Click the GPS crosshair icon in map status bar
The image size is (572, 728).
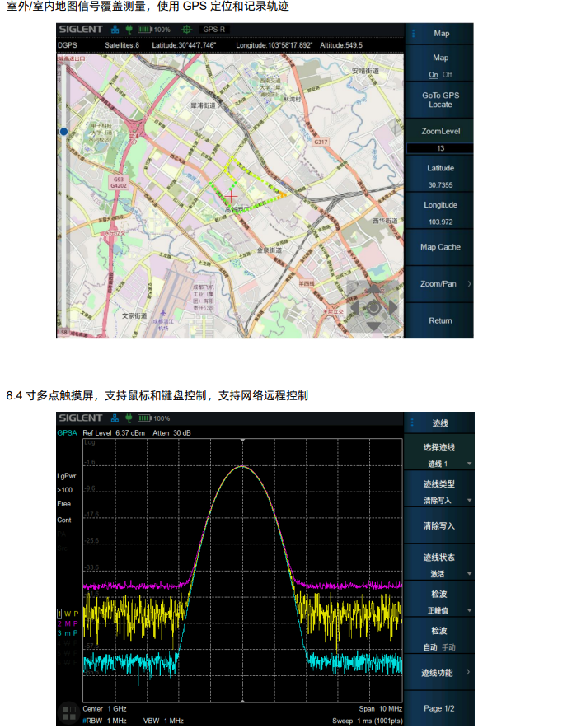coord(185,29)
